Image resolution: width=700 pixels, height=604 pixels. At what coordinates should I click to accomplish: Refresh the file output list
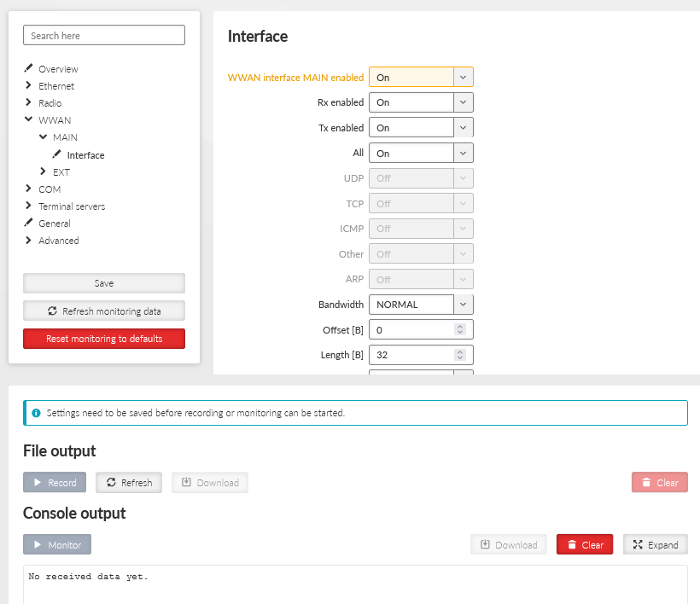tap(128, 483)
